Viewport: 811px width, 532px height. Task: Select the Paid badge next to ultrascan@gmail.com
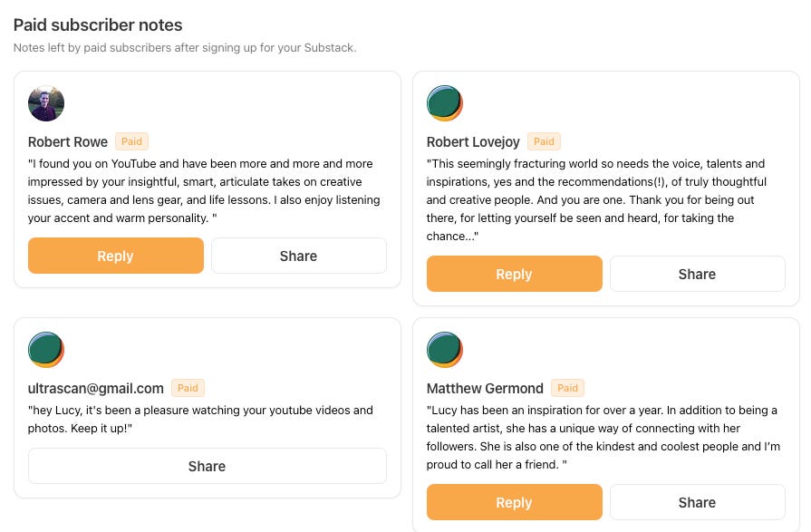(x=188, y=388)
